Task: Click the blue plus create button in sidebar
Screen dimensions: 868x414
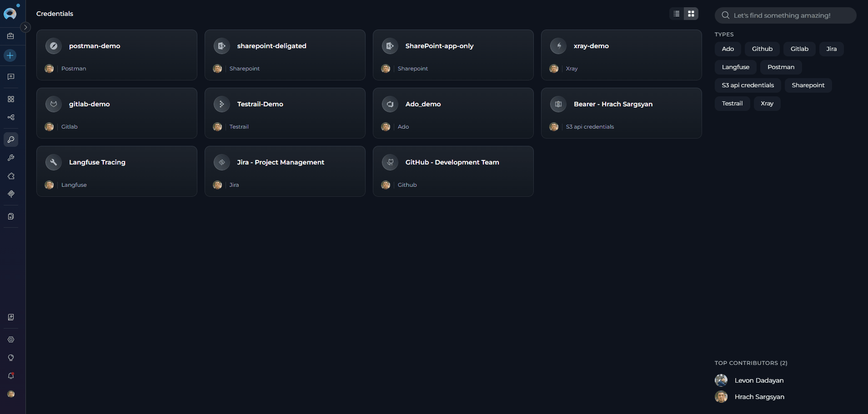Action: click(x=10, y=55)
